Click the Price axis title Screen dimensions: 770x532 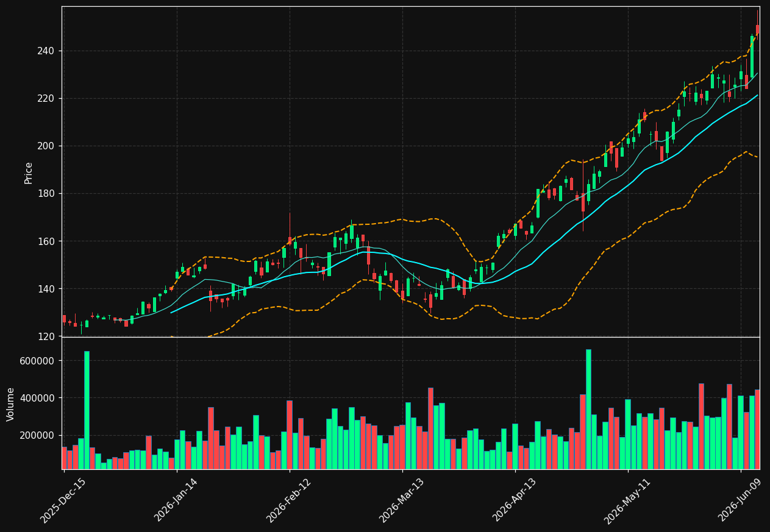[29, 172]
